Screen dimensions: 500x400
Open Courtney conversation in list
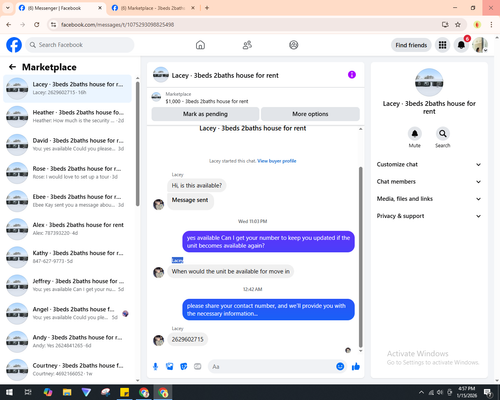pyautogui.click(x=67, y=369)
